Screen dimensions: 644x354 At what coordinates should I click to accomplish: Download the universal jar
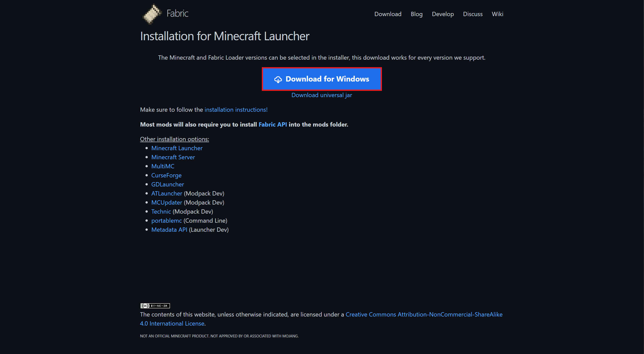(322, 95)
